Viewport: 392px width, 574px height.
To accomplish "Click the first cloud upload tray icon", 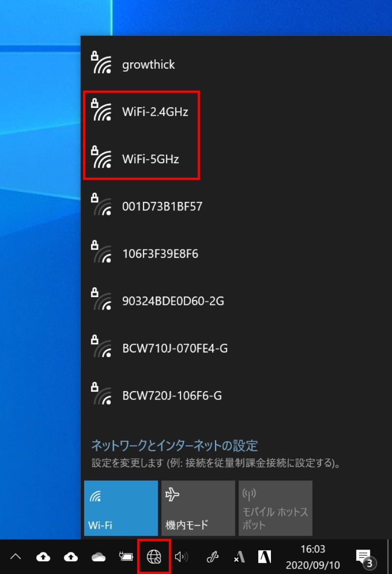I will [43, 557].
